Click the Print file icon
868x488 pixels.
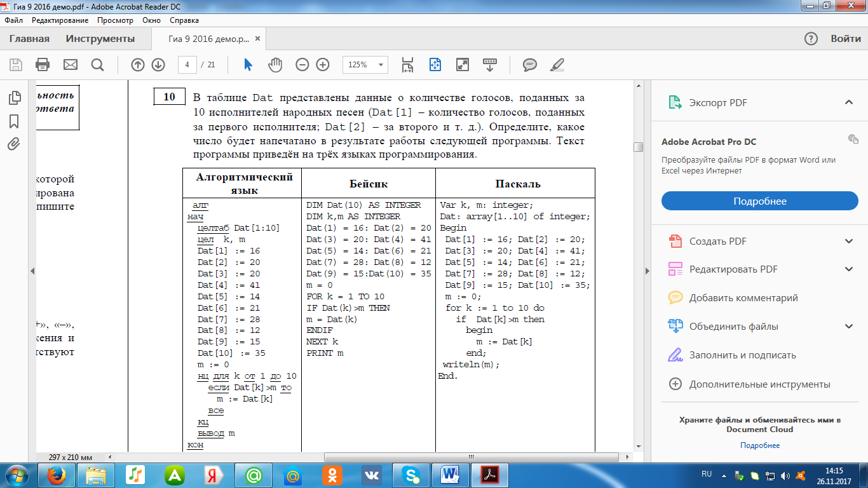click(x=43, y=65)
